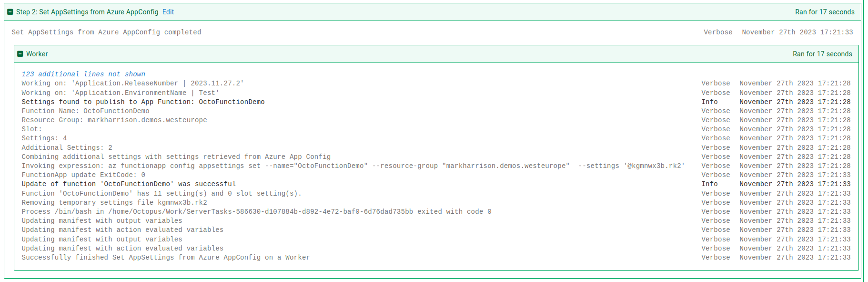
Task: Collapse the Worker section via its minus icon
Action: [x=20, y=54]
